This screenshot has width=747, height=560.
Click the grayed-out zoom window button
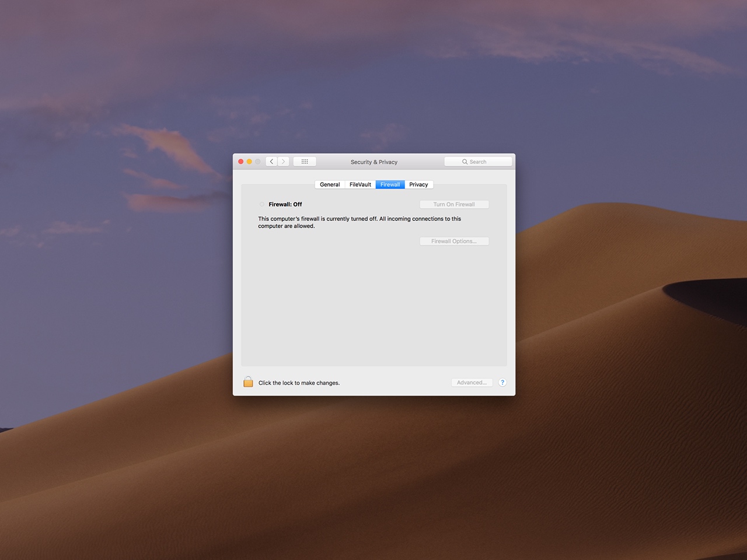click(258, 162)
